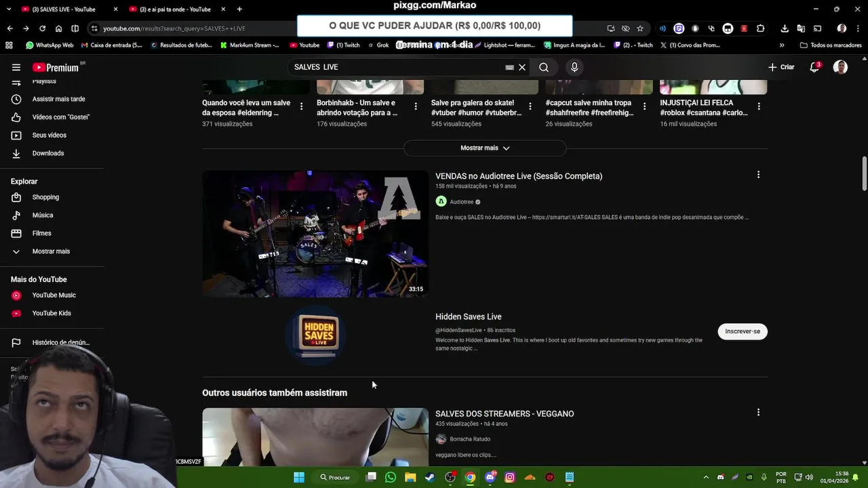Open extensions puzzle icon

pyautogui.click(x=760, y=28)
